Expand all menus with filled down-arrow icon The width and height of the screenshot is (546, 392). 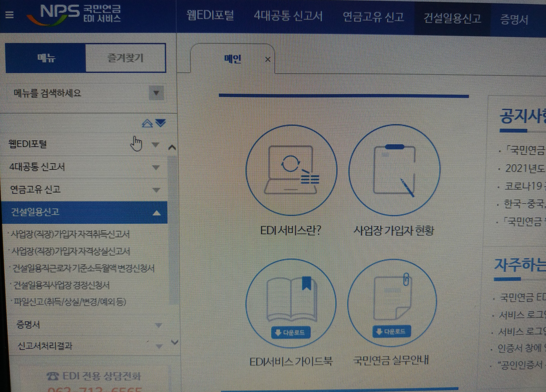click(x=161, y=123)
